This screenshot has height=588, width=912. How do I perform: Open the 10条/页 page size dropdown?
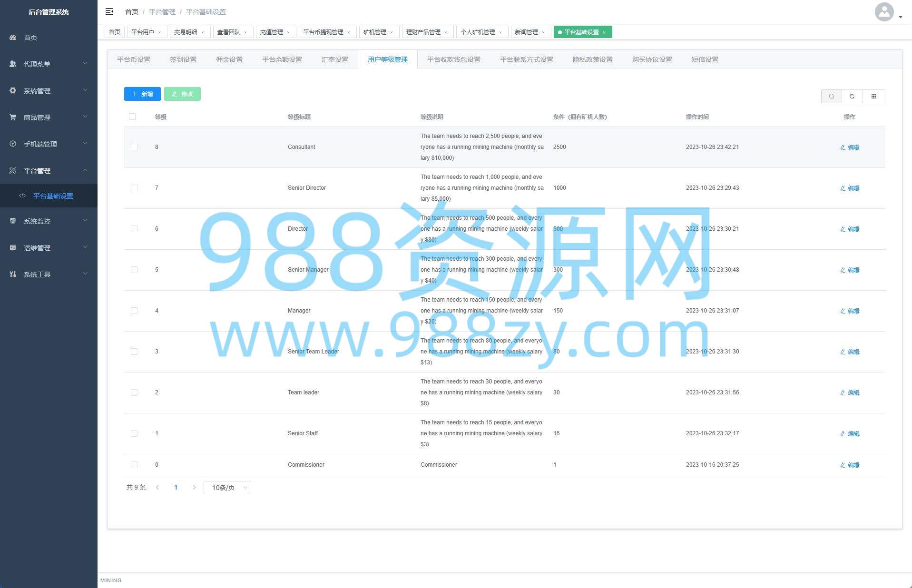pyautogui.click(x=227, y=488)
